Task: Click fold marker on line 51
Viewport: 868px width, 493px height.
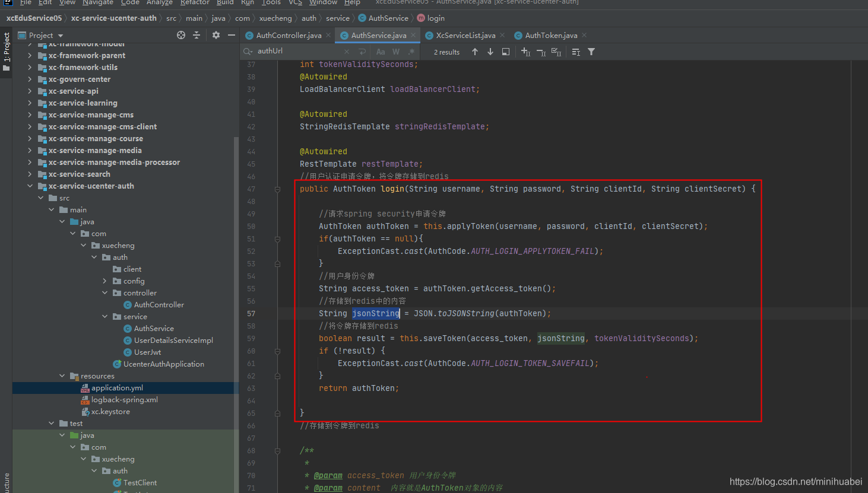Action: click(x=277, y=239)
